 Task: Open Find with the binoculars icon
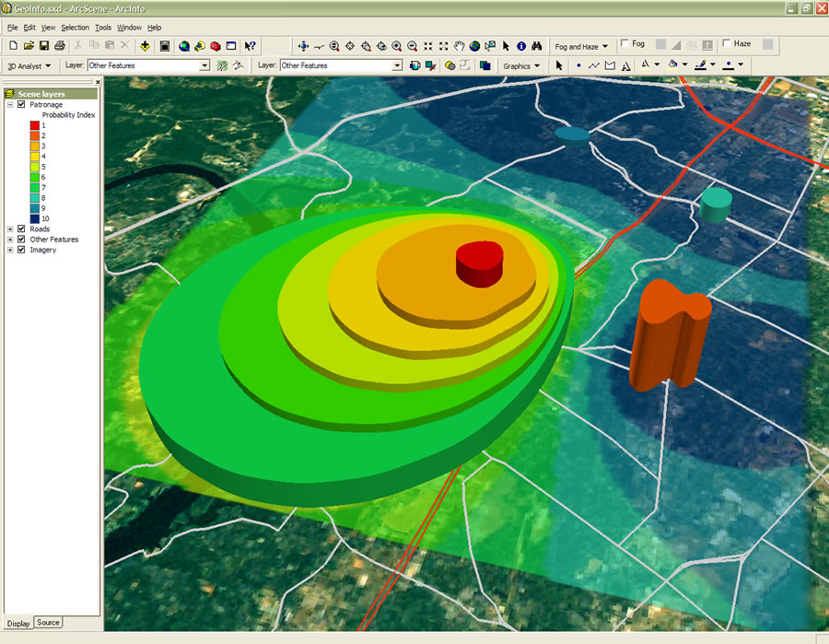click(x=537, y=47)
